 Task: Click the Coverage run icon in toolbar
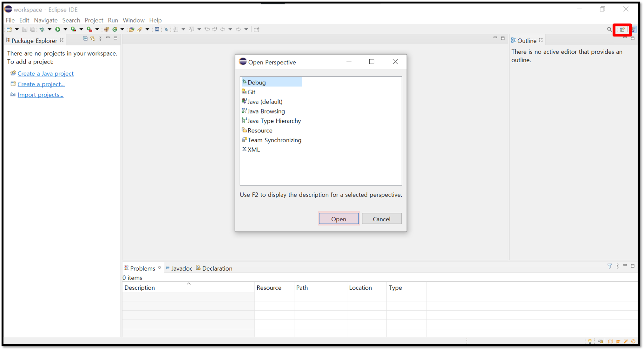point(73,29)
